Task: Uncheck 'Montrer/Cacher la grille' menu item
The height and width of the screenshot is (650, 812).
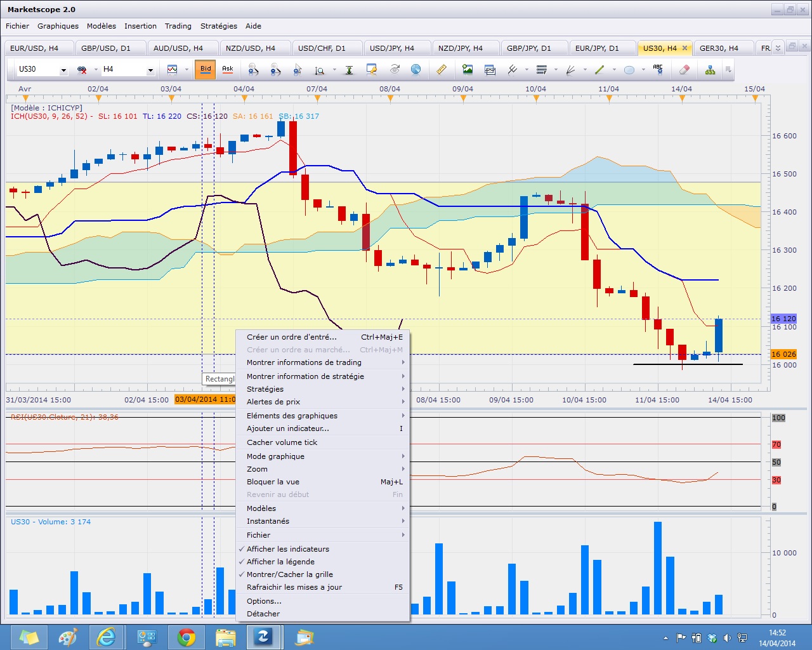Action: 289,574
